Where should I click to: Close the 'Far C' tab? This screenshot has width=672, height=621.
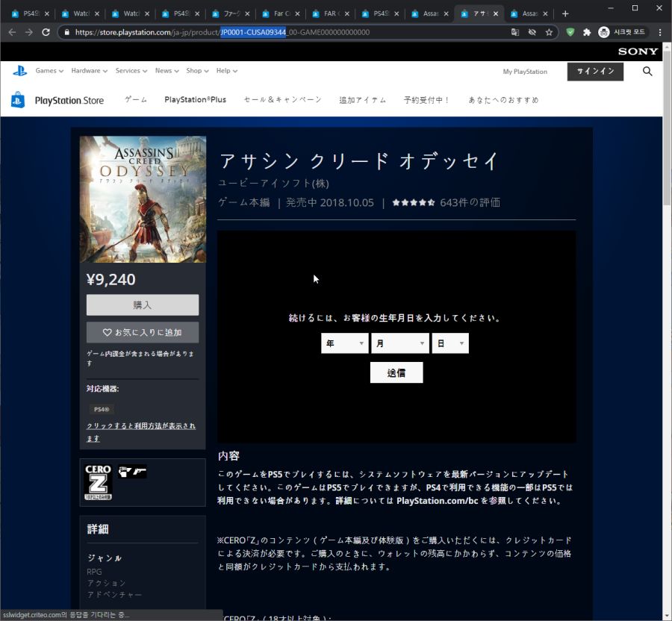point(297,13)
